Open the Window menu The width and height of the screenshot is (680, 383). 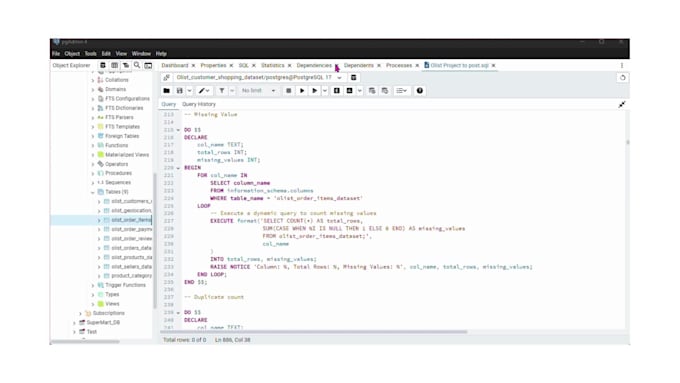pos(141,54)
